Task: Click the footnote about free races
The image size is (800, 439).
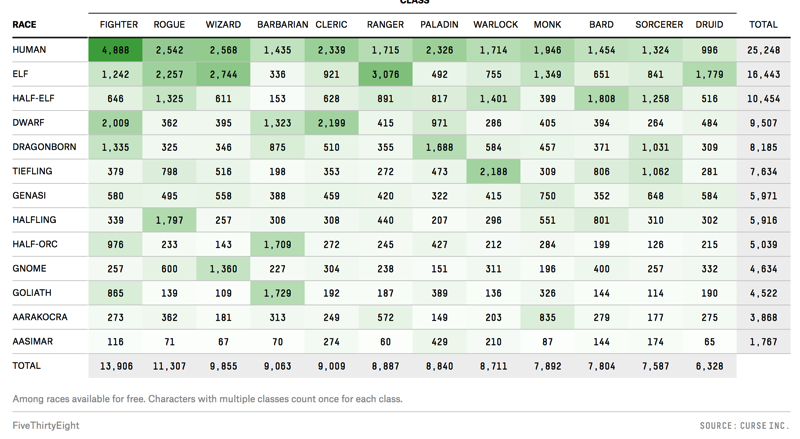Action: point(207,399)
